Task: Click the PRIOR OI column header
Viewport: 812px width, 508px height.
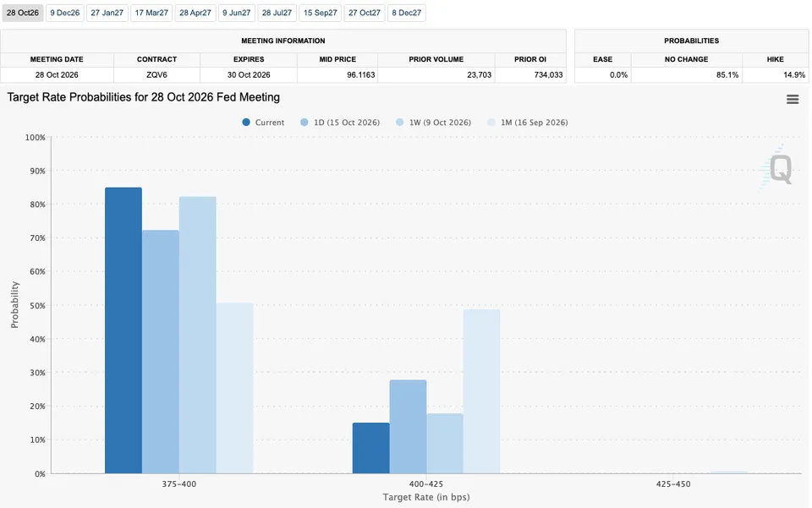Action: pyautogui.click(x=530, y=59)
